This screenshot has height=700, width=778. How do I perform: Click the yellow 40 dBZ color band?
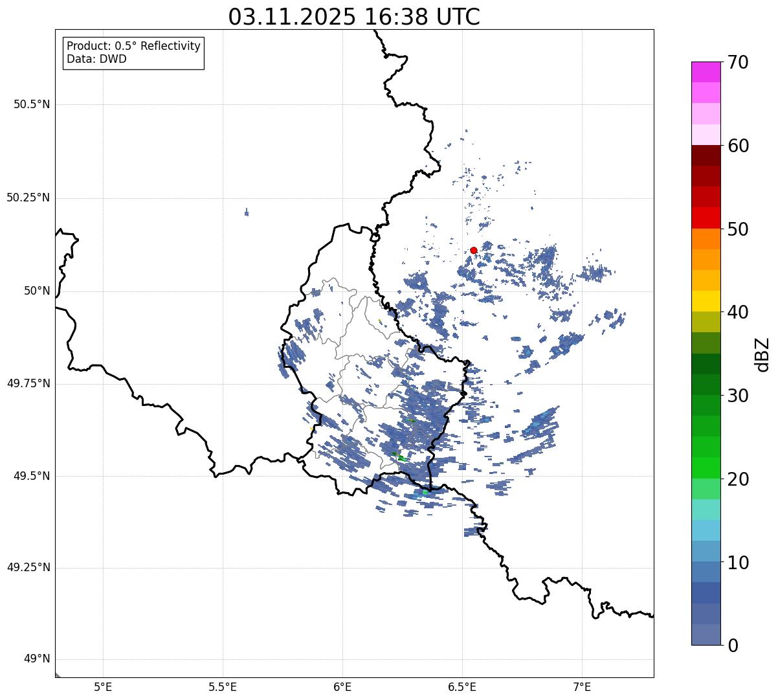[x=706, y=301]
